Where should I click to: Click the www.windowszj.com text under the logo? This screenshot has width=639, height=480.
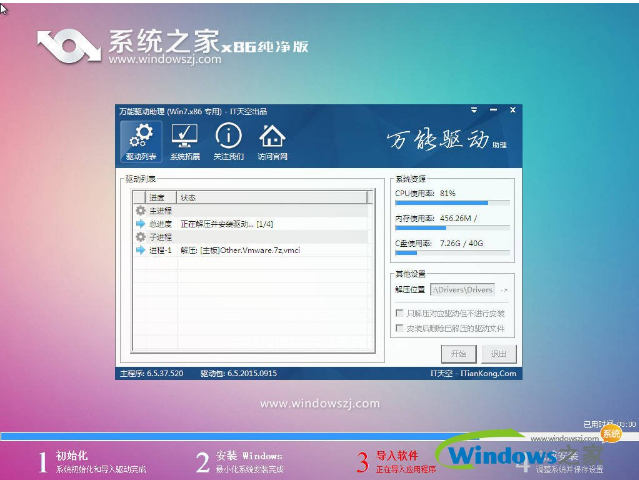pyautogui.click(x=165, y=59)
